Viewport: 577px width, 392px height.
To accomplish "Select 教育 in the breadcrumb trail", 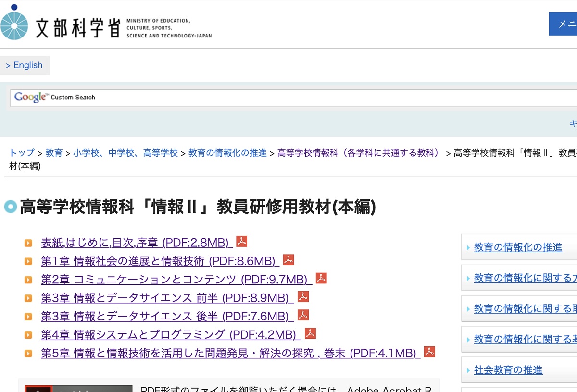I will pyautogui.click(x=54, y=153).
